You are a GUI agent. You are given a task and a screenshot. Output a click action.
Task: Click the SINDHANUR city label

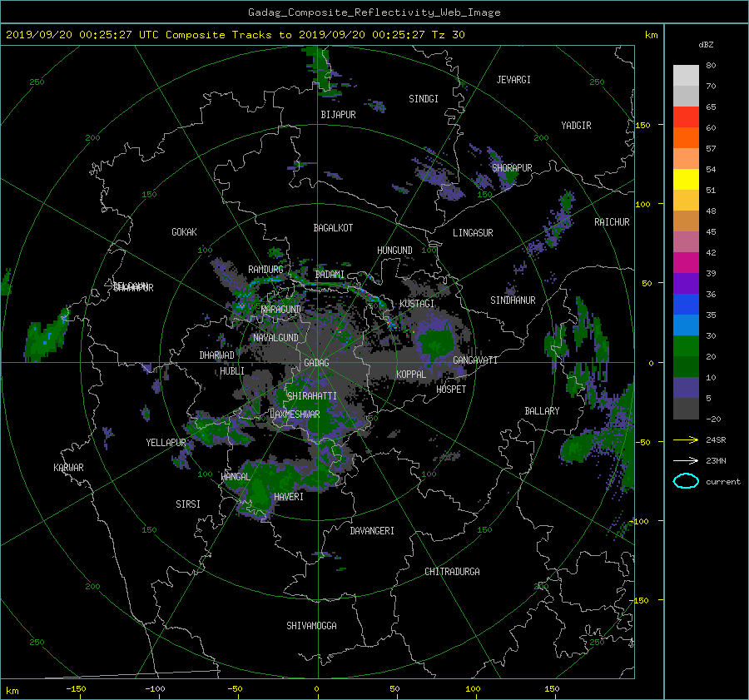coord(513,300)
